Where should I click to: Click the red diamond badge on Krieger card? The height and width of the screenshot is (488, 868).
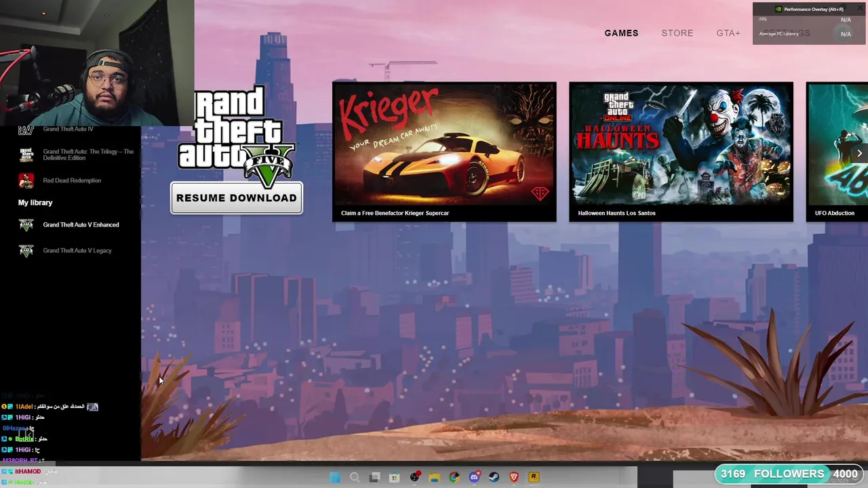pos(540,194)
